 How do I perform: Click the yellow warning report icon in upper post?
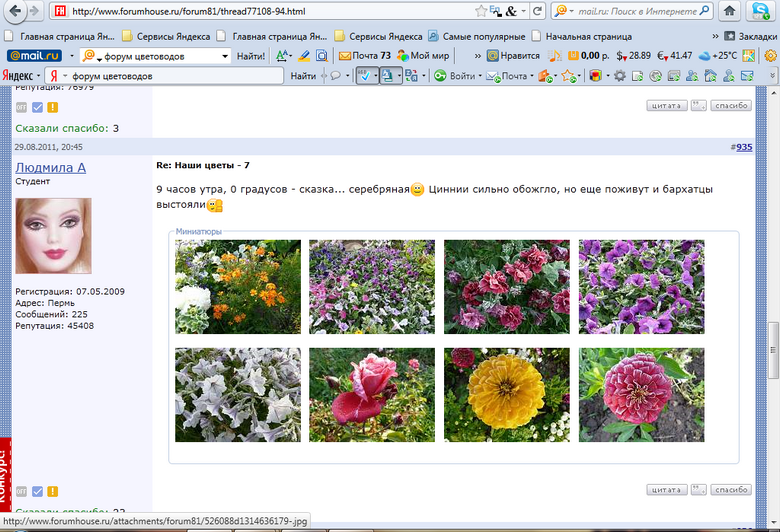point(52,107)
